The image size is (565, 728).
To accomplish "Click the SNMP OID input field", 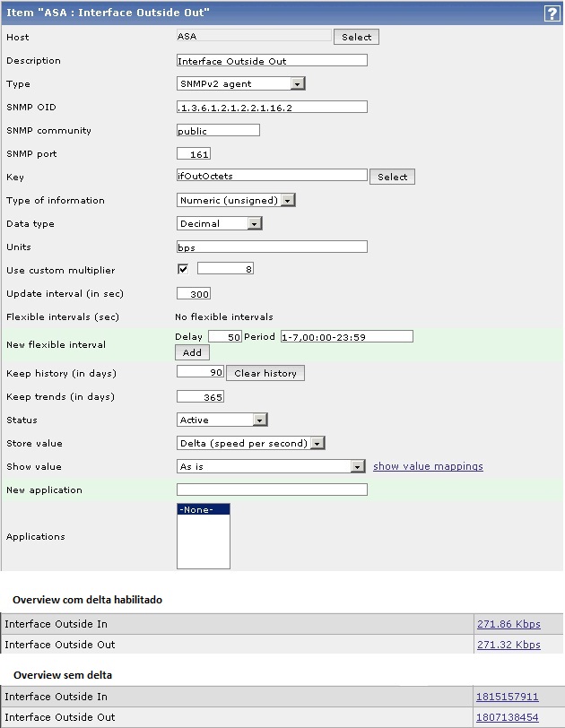I will click(x=272, y=107).
